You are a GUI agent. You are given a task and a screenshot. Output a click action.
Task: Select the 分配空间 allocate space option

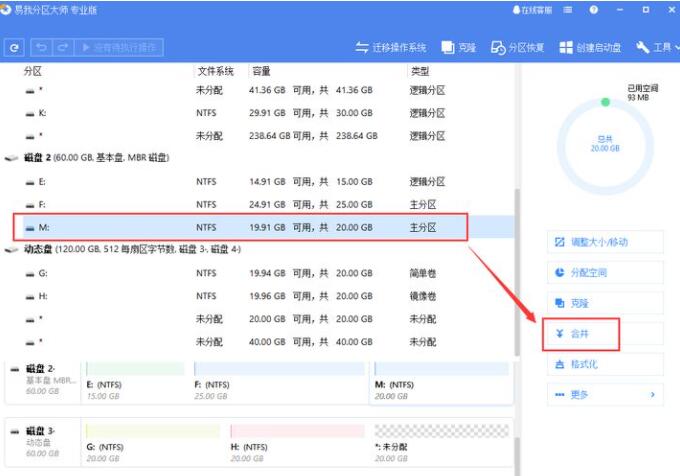point(605,272)
